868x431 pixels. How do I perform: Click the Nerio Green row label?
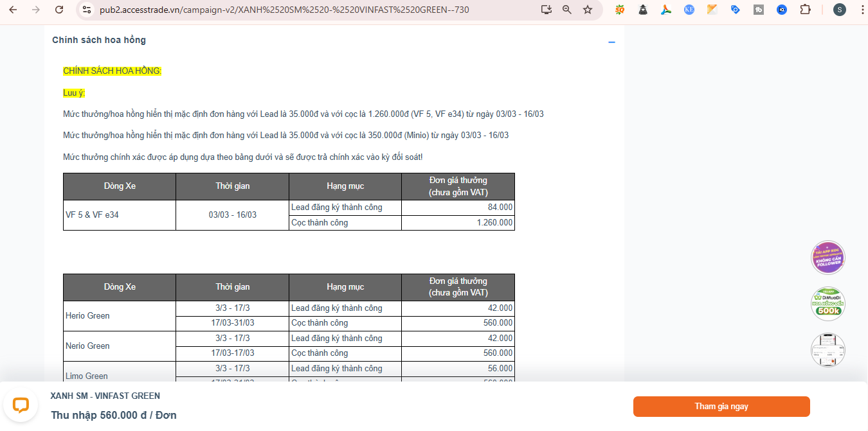[x=87, y=346]
